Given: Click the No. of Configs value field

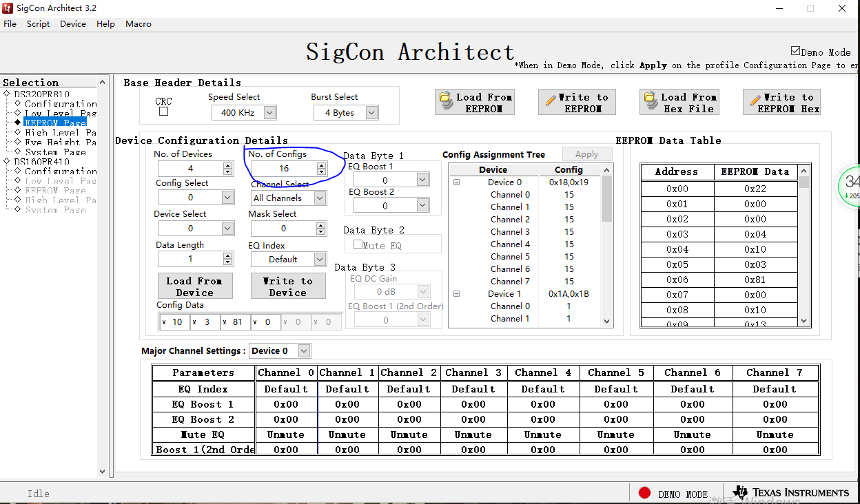Looking at the screenshot, I should pyautogui.click(x=283, y=168).
